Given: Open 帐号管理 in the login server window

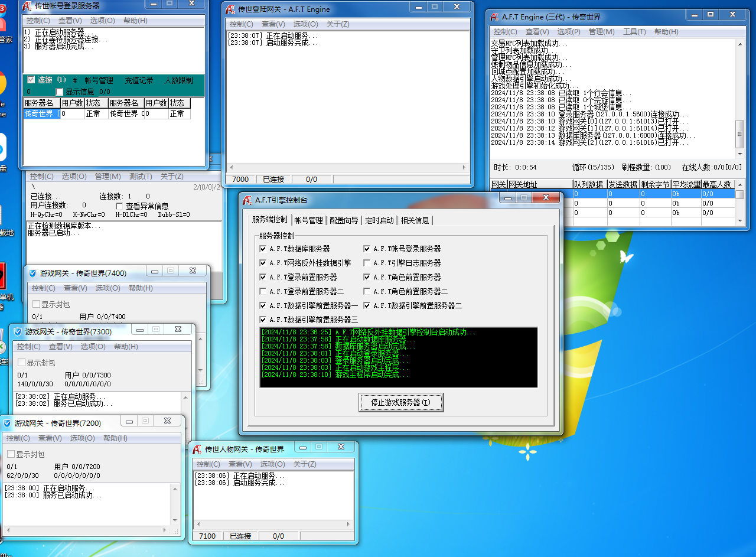Looking at the screenshot, I should click(99, 80).
